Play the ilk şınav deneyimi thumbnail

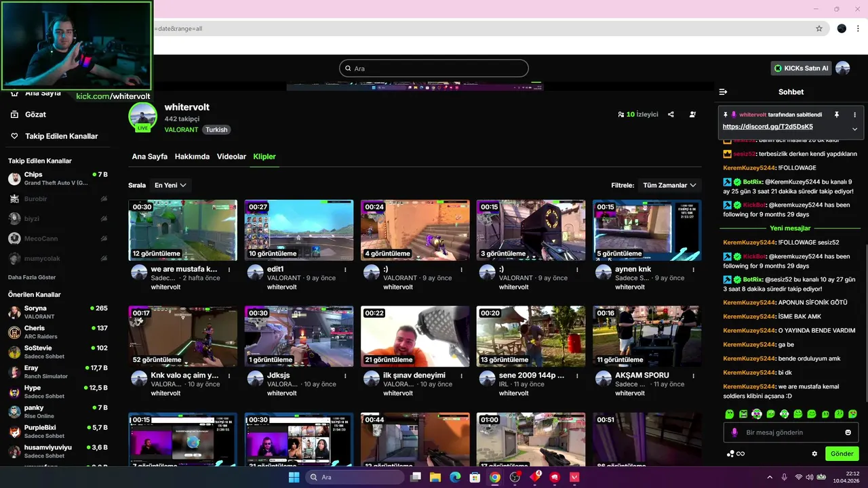415,336
